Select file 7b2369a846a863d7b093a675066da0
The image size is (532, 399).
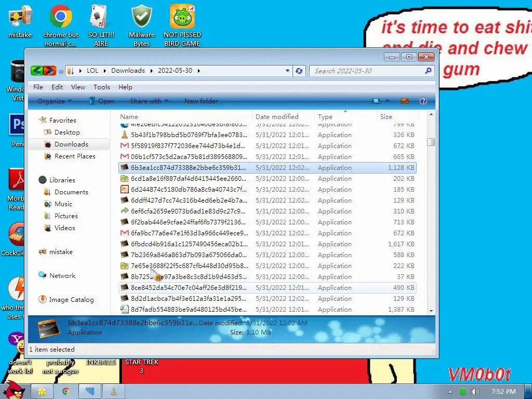click(x=268, y=255)
